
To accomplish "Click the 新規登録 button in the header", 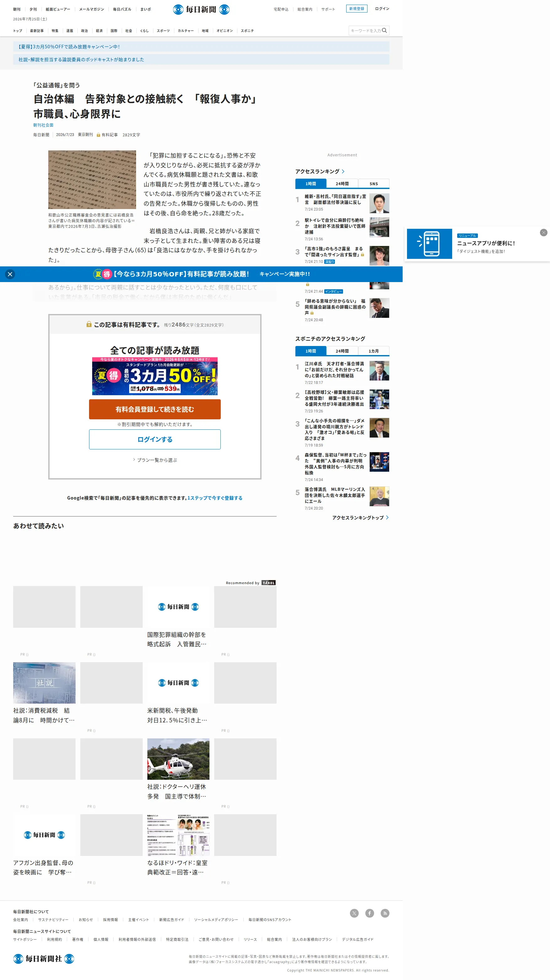I will 357,9.
